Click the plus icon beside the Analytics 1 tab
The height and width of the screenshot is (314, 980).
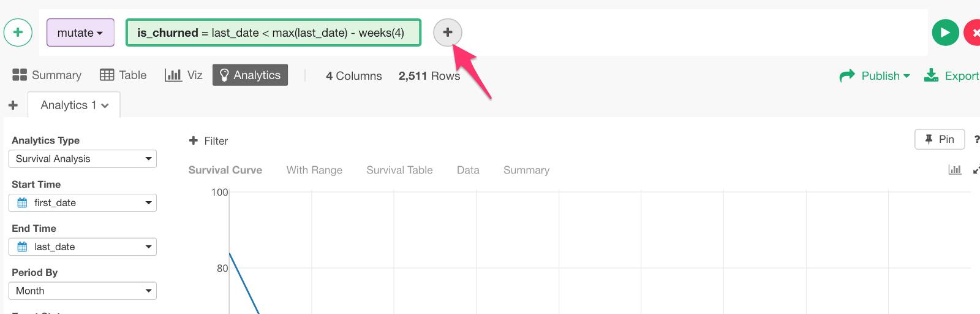[x=13, y=105]
